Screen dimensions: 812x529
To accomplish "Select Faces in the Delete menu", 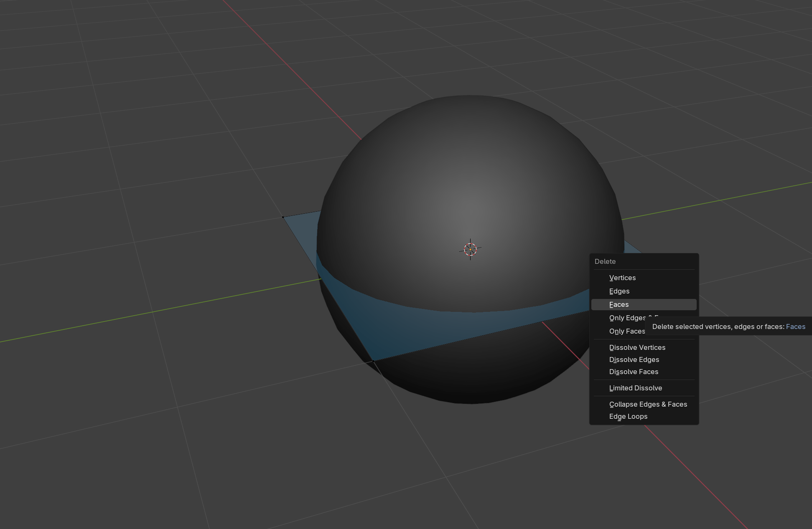I will click(619, 305).
